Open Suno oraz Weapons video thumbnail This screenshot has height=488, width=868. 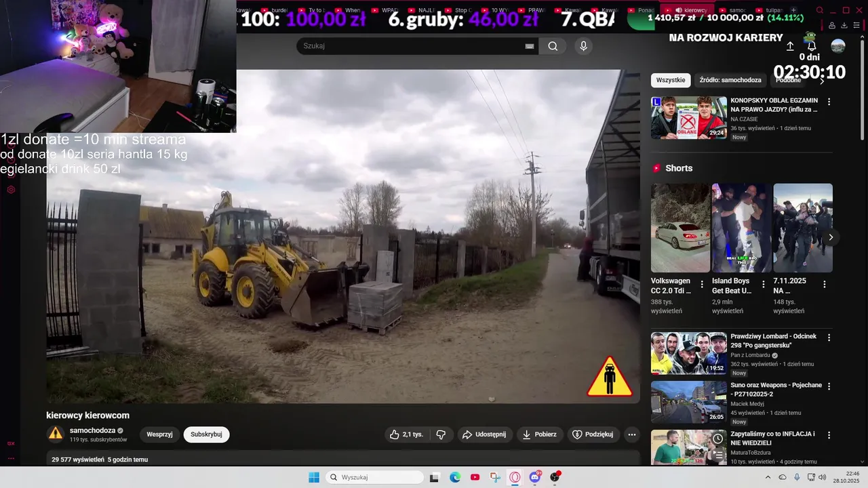coord(689,402)
